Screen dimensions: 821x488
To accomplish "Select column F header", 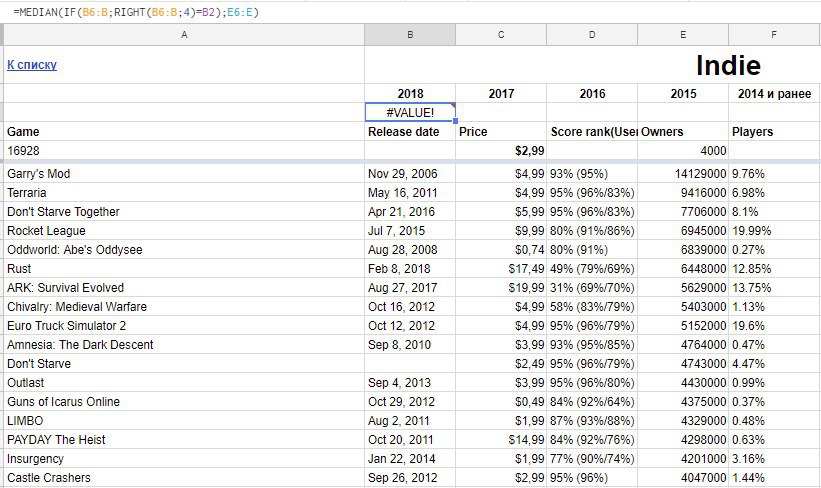I will click(774, 35).
